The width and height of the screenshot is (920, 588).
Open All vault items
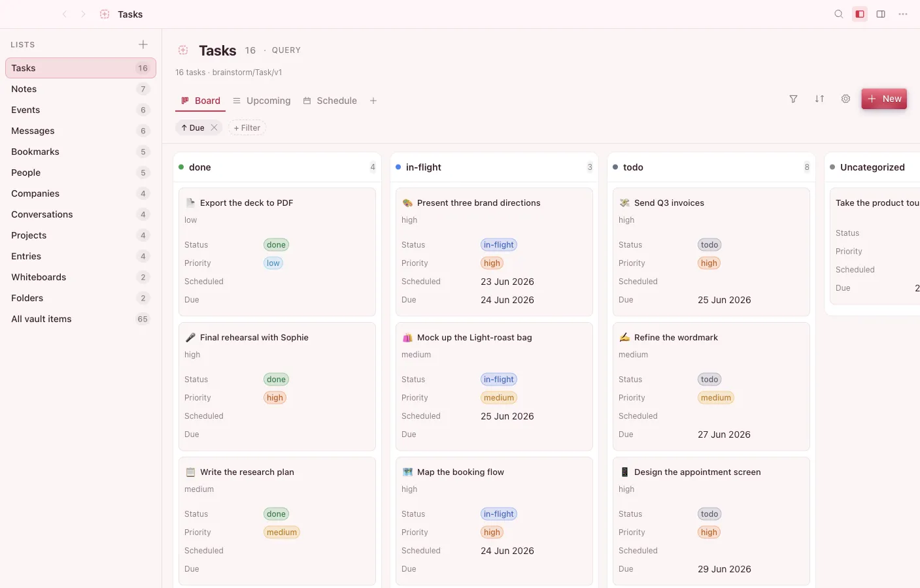pyautogui.click(x=80, y=319)
